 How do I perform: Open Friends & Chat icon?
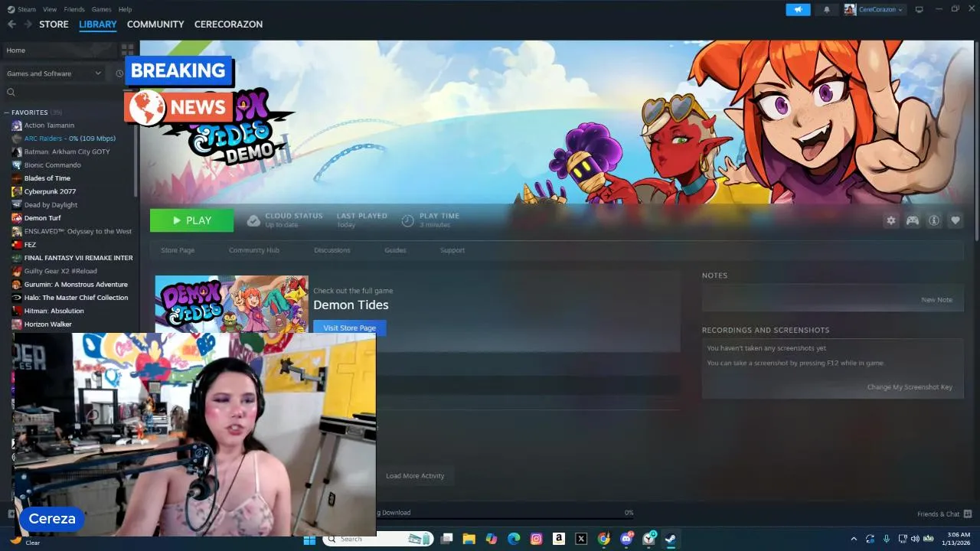[x=968, y=514]
